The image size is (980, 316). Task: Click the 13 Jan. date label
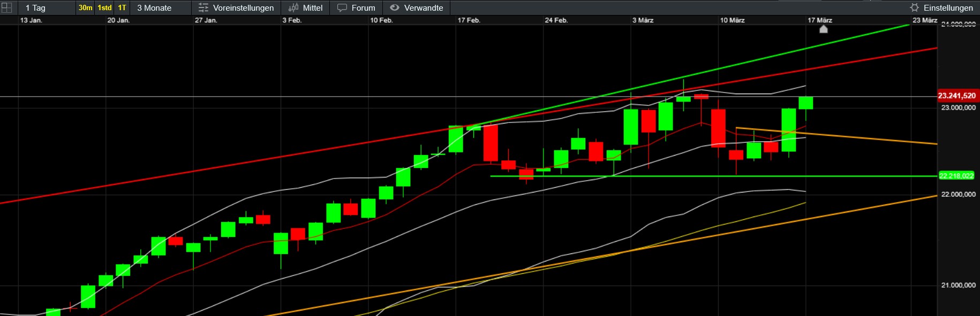31,20
